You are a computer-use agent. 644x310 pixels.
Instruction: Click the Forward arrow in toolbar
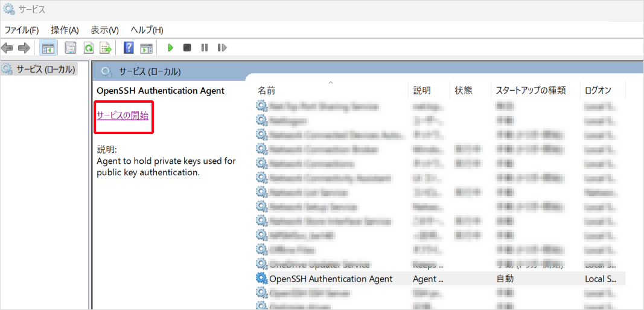click(24, 48)
